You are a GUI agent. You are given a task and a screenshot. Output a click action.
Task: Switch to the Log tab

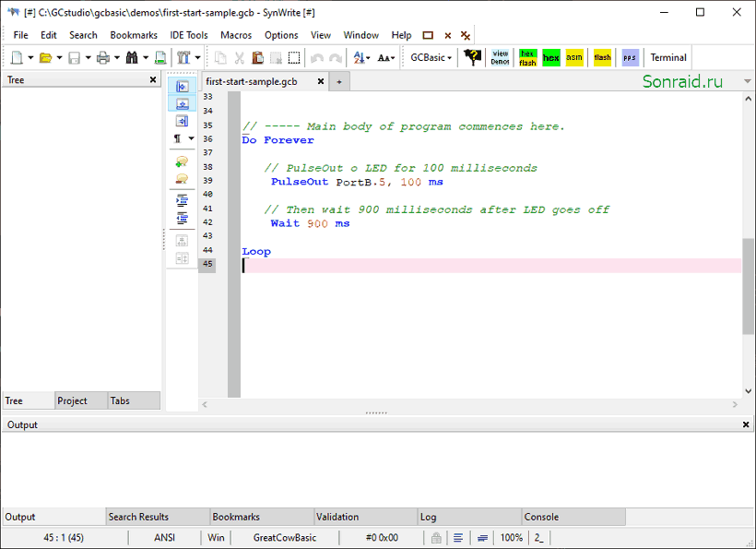pyautogui.click(x=469, y=517)
